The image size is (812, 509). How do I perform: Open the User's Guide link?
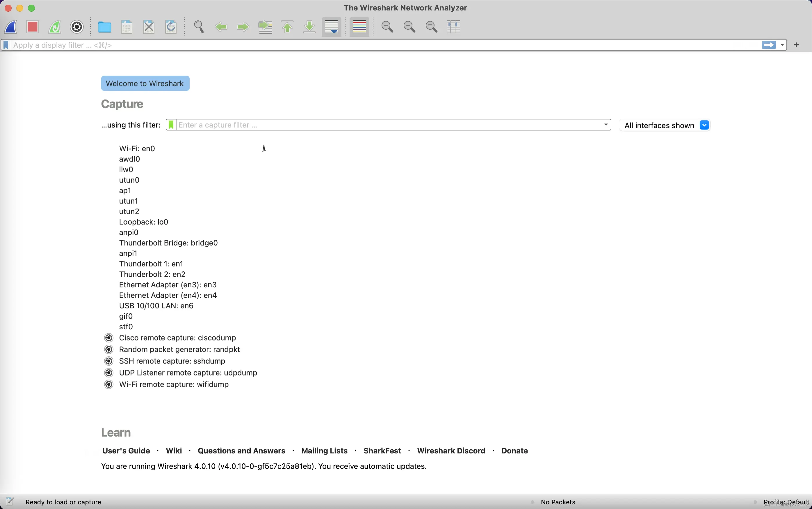126,451
